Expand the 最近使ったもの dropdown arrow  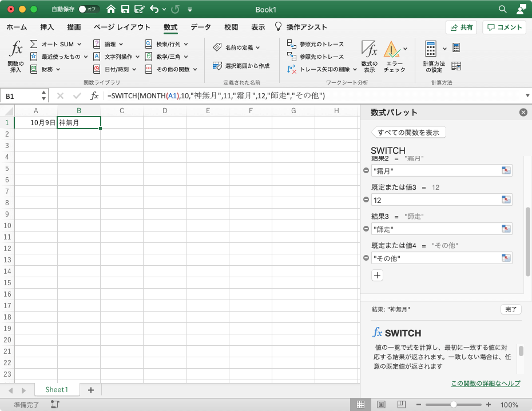coord(86,57)
